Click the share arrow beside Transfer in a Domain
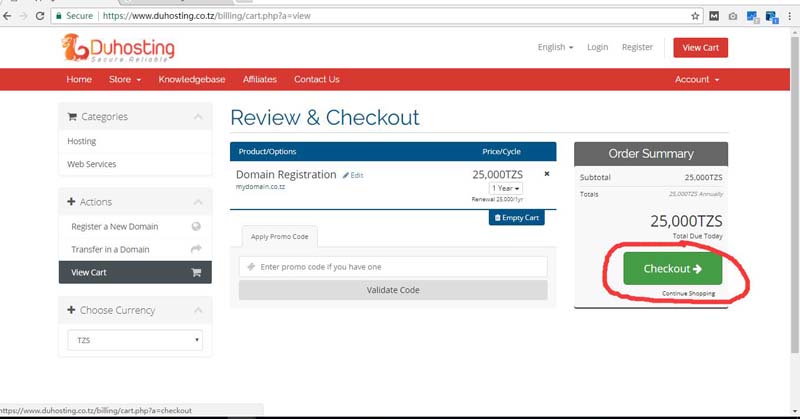The width and height of the screenshot is (800, 419). (x=196, y=249)
